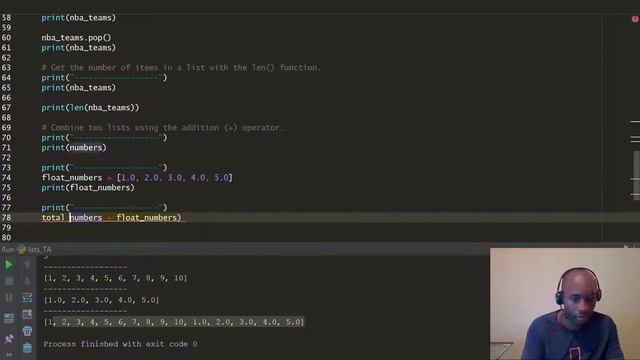Click the Pause output icon
The image size is (640, 360).
9,298
